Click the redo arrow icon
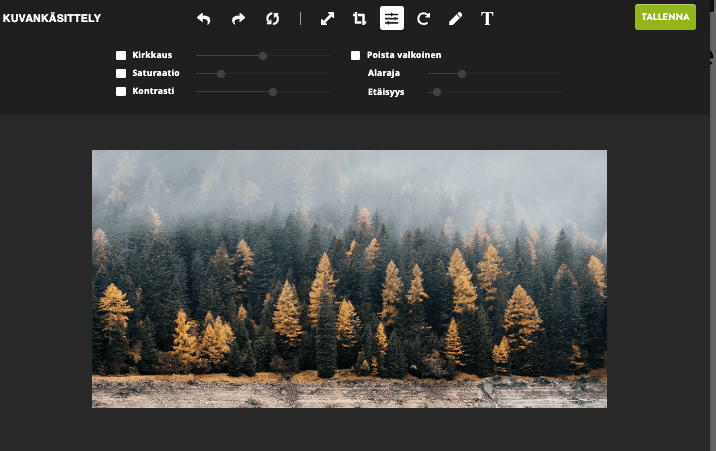Screen dimensions: 716x451 click(x=238, y=18)
